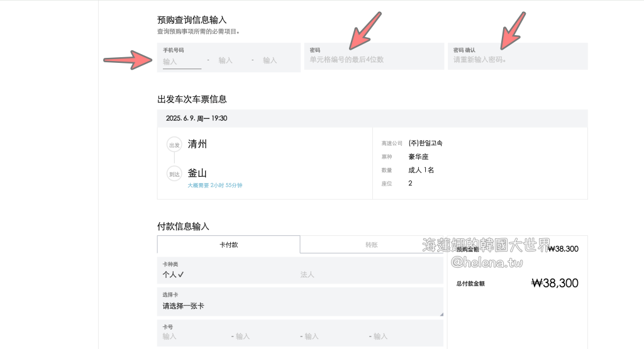644x349 pixels.
Task: Click the last 手机号码 input segment
Action: (270, 61)
